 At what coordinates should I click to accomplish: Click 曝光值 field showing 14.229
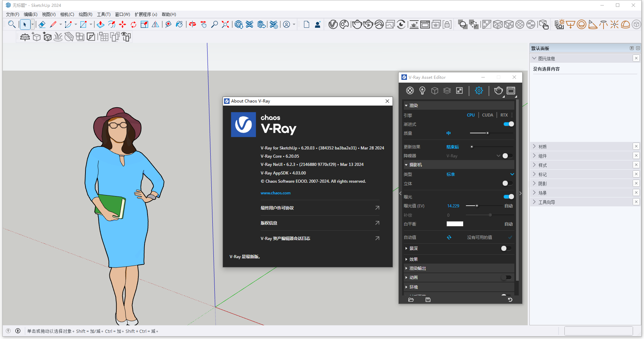click(x=453, y=206)
